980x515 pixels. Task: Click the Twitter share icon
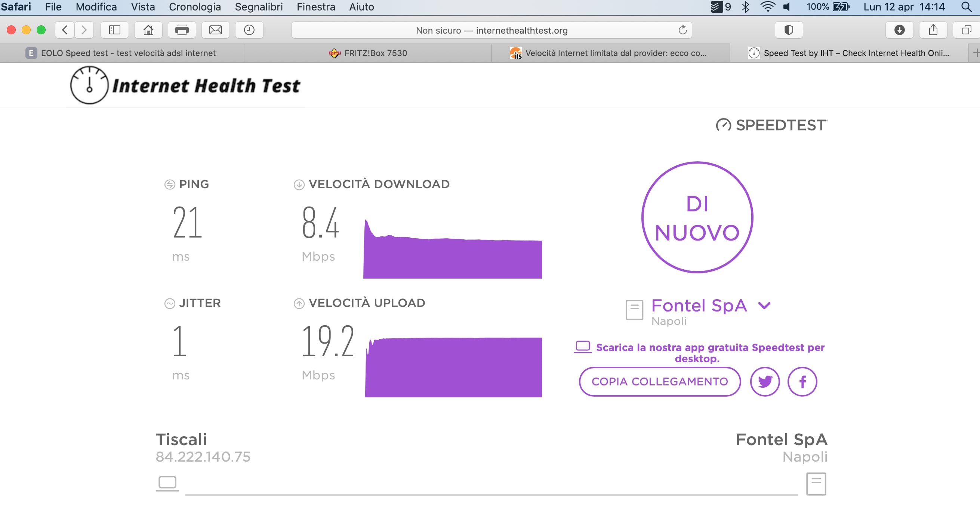[765, 381]
